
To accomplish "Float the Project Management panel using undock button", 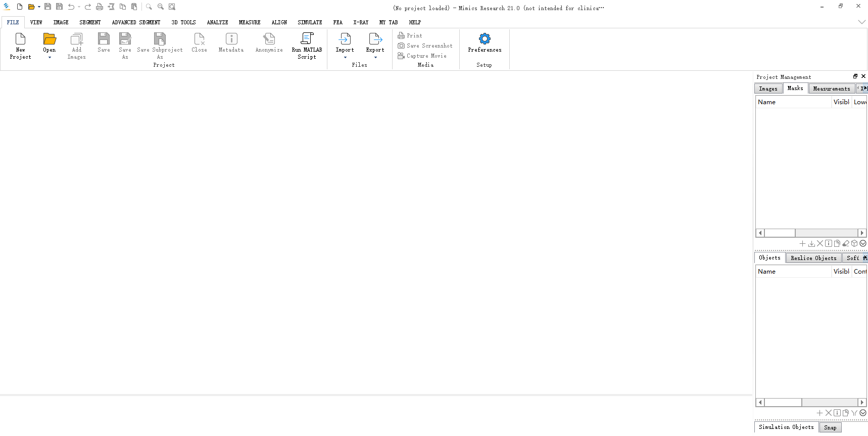I will (x=855, y=76).
